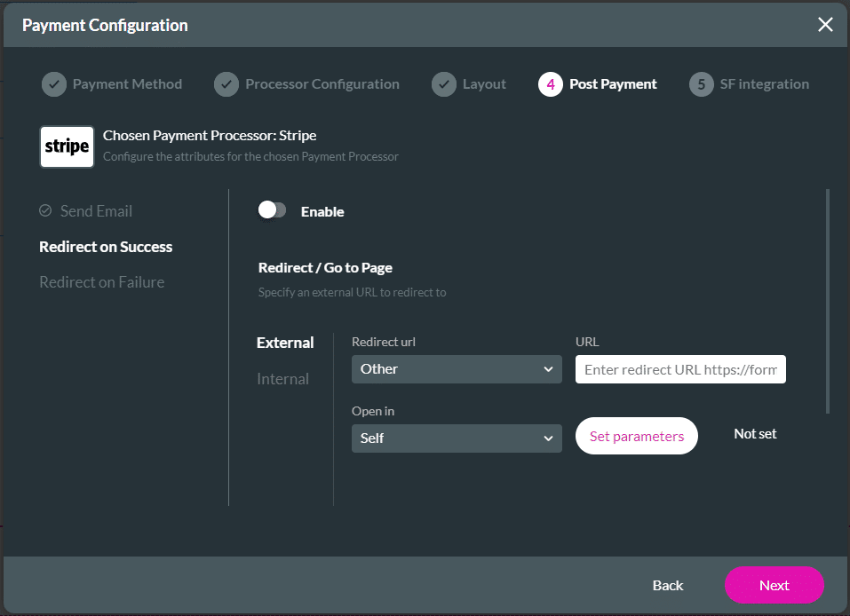Click the Payment Method completed checkmark
Screen dimensions: 850x616
(x=53, y=84)
